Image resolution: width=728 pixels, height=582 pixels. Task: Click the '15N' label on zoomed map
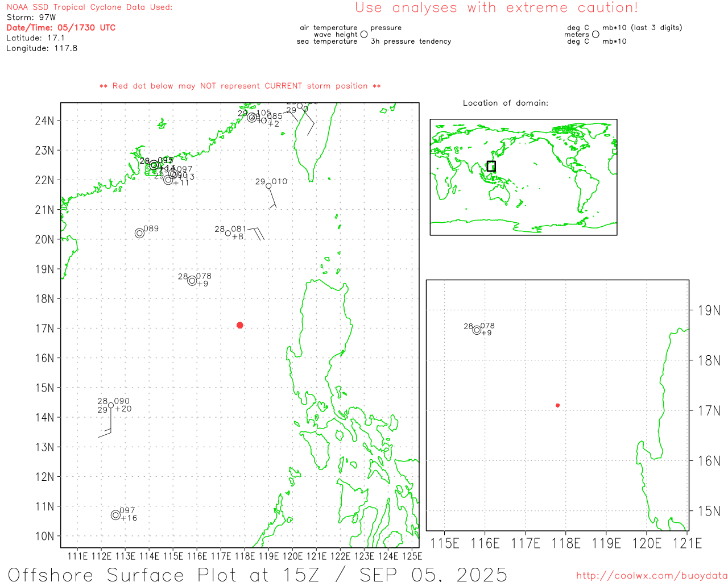pos(709,511)
